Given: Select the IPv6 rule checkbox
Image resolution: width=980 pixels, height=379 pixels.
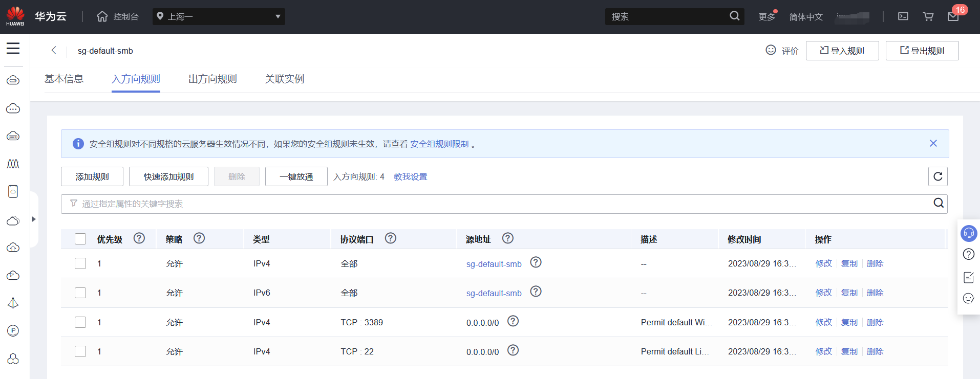Looking at the screenshot, I should (x=80, y=293).
